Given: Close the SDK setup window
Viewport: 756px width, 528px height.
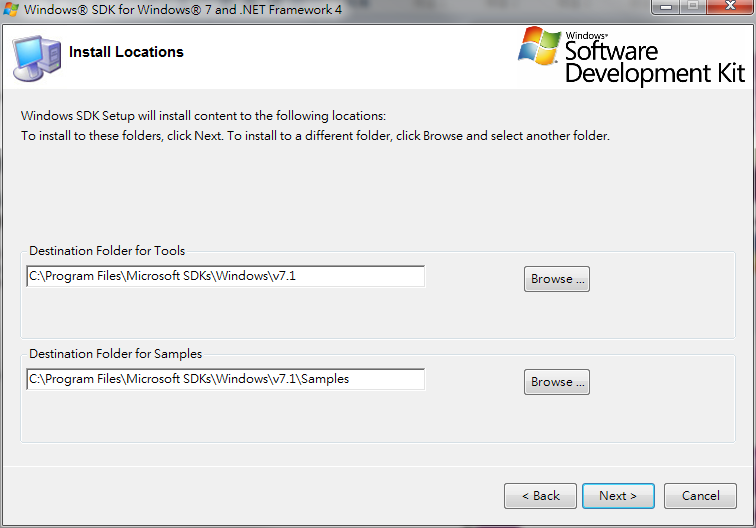Looking at the screenshot, I should pyautogui.click(x=730, y=7).
